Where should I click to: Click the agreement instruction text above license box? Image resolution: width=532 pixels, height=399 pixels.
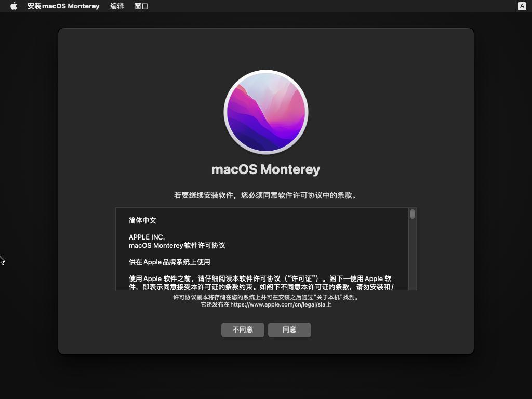click(x=265, y=195)
